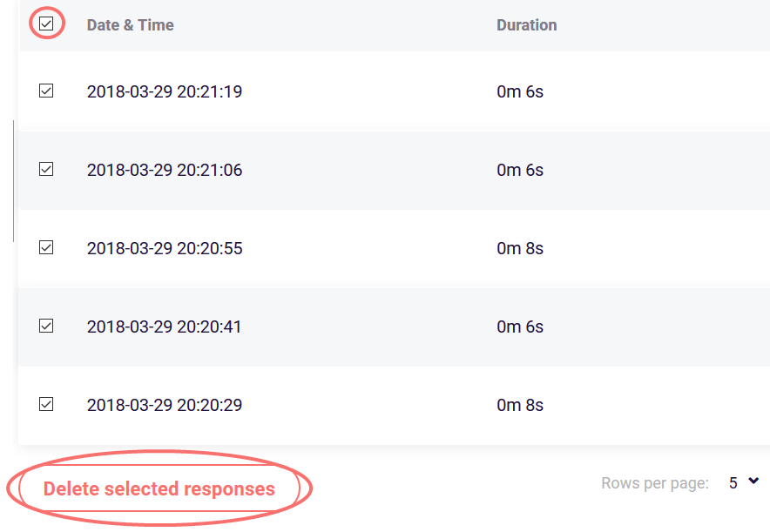770x532 pixels.
Task: Click the chevron next to the number 5
Action: pos(753,481)
